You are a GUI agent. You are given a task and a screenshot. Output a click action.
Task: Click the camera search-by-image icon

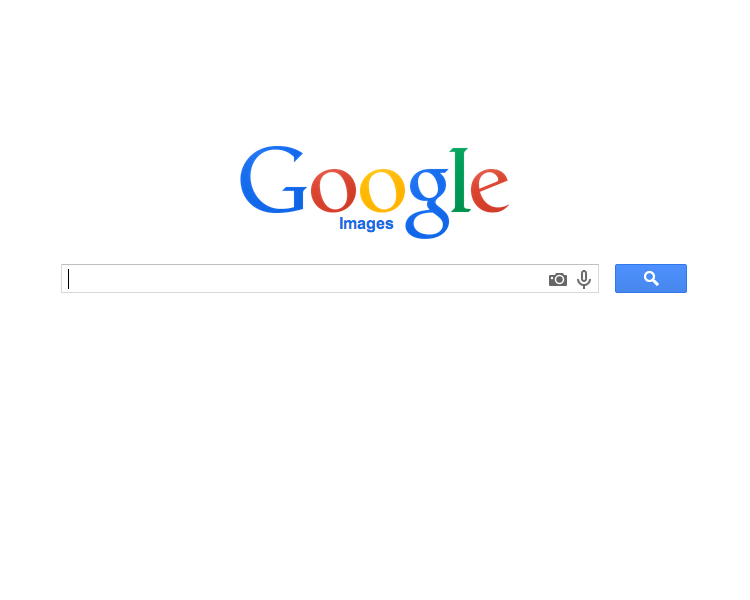click(x=557, y=279)
